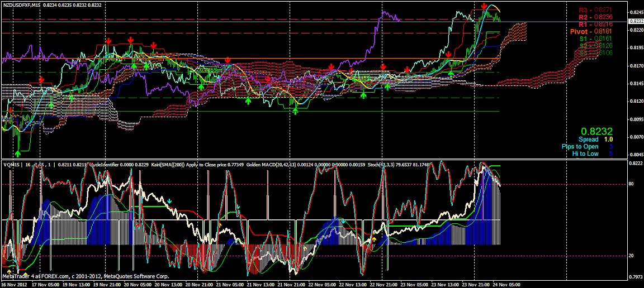Click the 0.8220 price scale value
Viewport: 644px width, 288px height.
(636, 30)
